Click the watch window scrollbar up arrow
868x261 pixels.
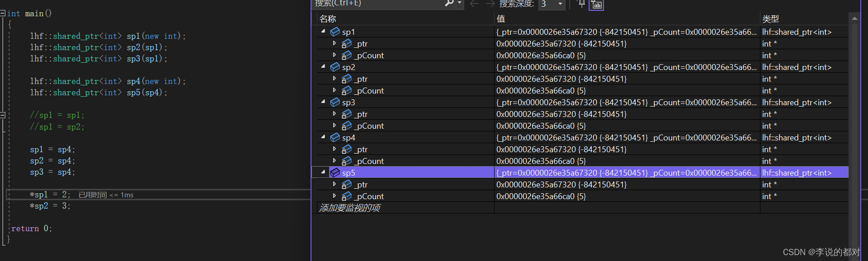854,19
